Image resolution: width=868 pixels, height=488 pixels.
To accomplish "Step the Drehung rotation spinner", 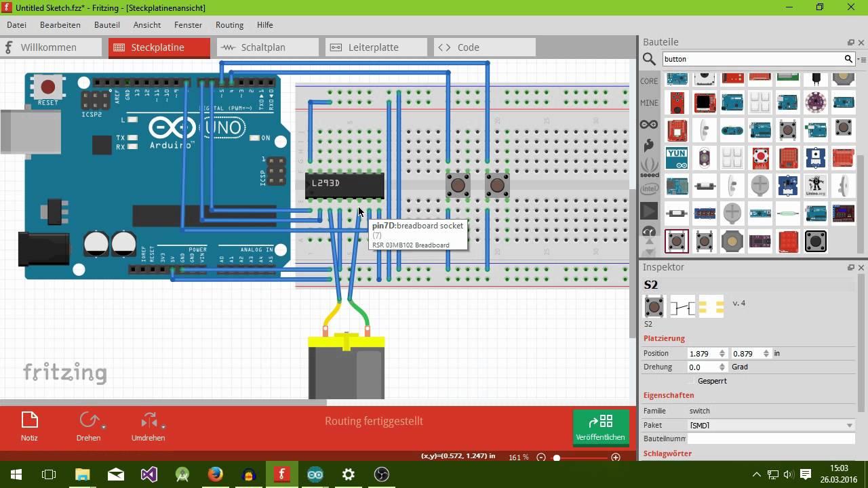I will point(722,367).
